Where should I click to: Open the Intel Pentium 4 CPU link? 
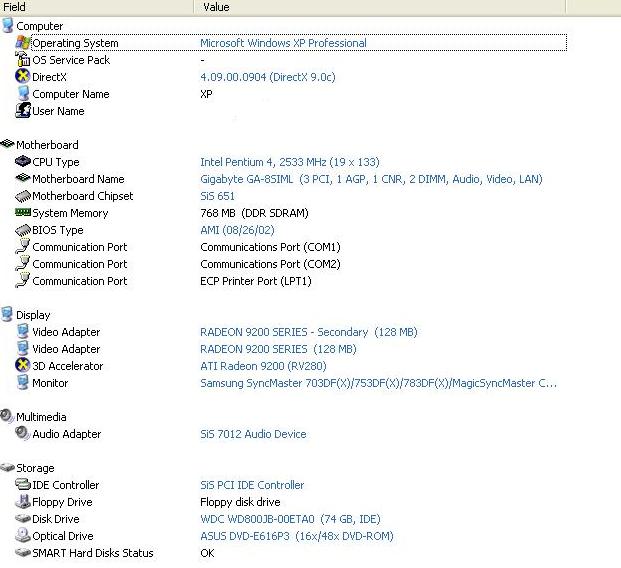click(289, 162)
